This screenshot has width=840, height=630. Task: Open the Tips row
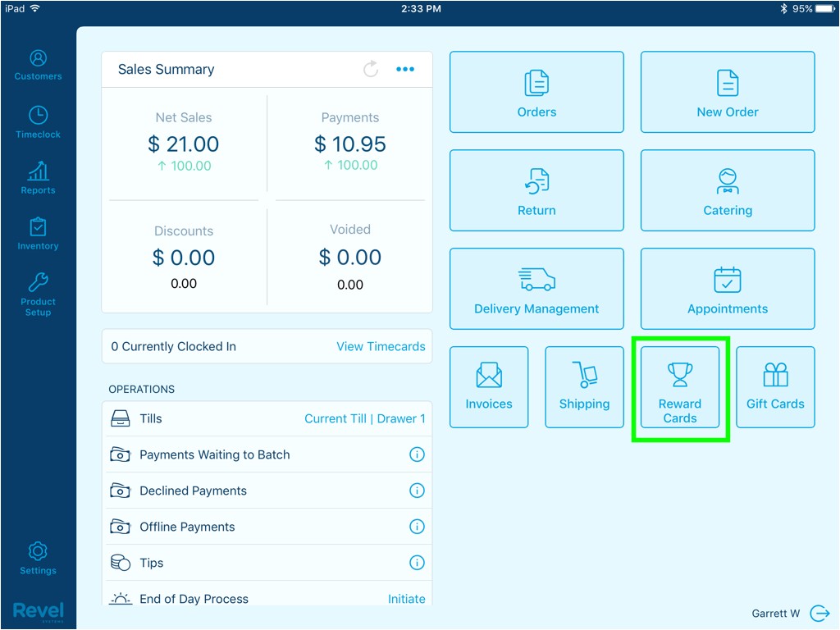(152, 563)
